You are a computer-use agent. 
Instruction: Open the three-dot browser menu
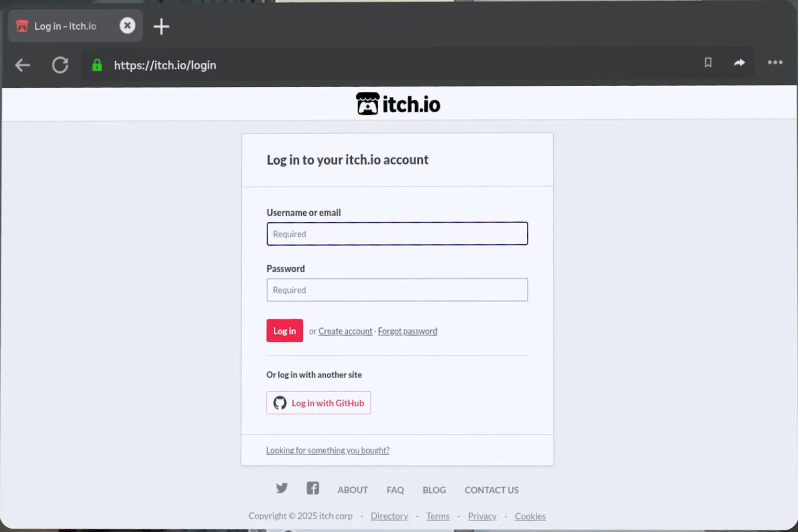point(775,62)
